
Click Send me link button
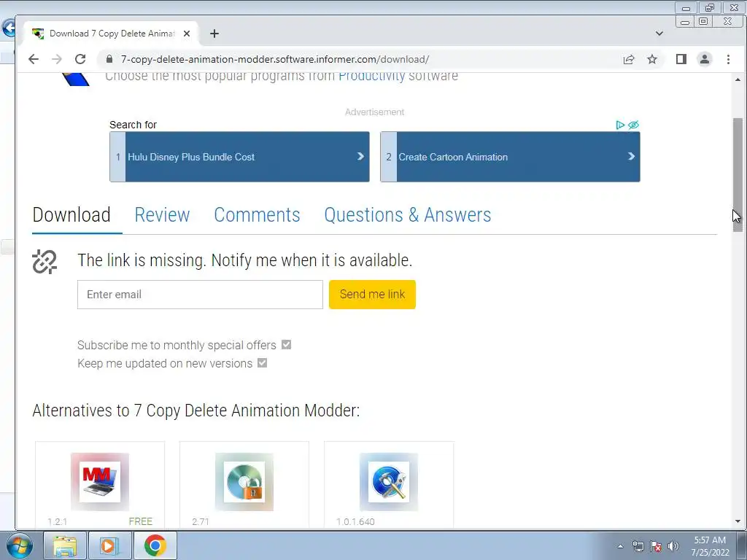[x=373, y=295]
